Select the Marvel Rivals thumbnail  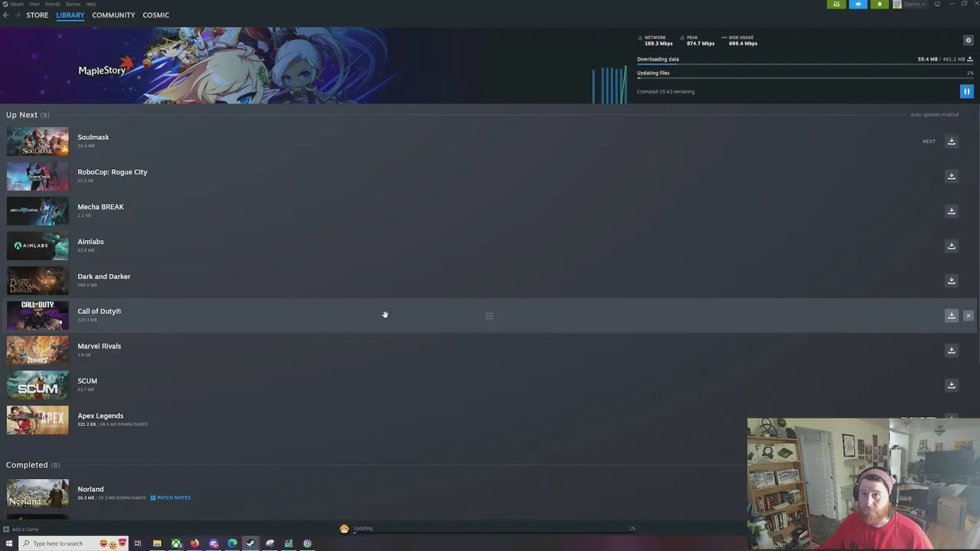pyautogui.click(x=38, y=350)
